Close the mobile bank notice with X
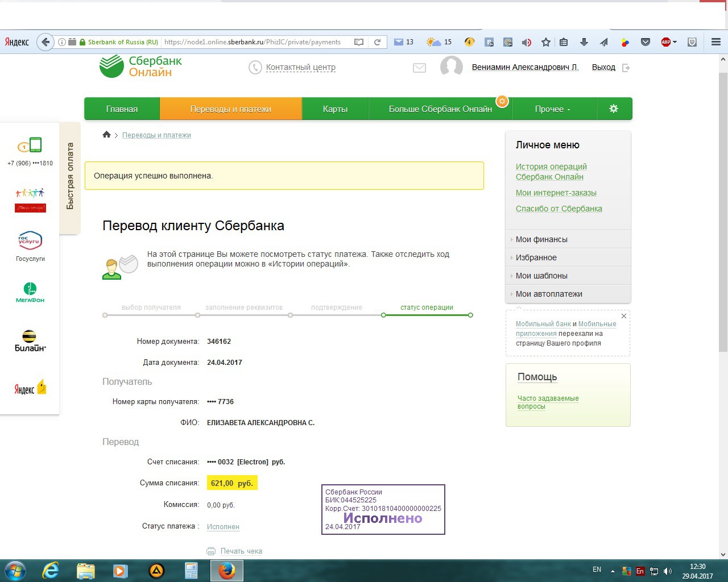The image size is (728, 582). [624, 316]
